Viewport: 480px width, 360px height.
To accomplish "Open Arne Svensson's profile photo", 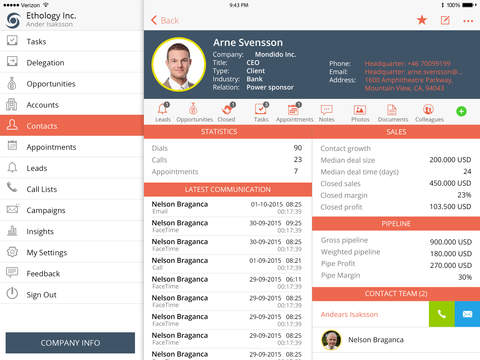I will 179,64.
